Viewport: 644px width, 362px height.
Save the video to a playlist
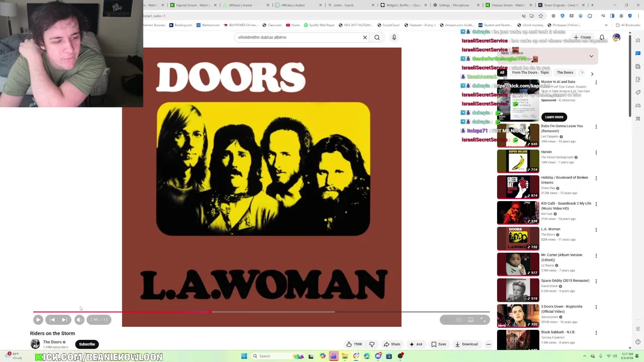(x=439, y=344)
